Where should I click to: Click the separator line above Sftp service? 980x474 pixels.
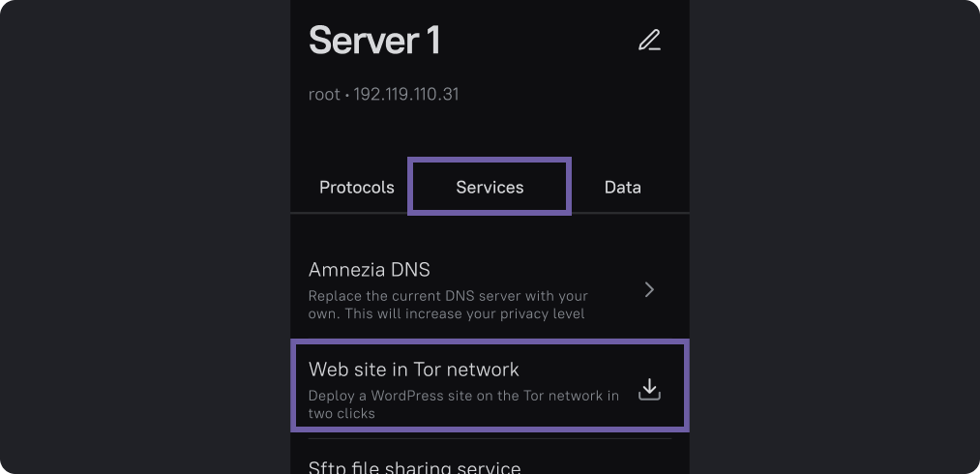point(490,438)
